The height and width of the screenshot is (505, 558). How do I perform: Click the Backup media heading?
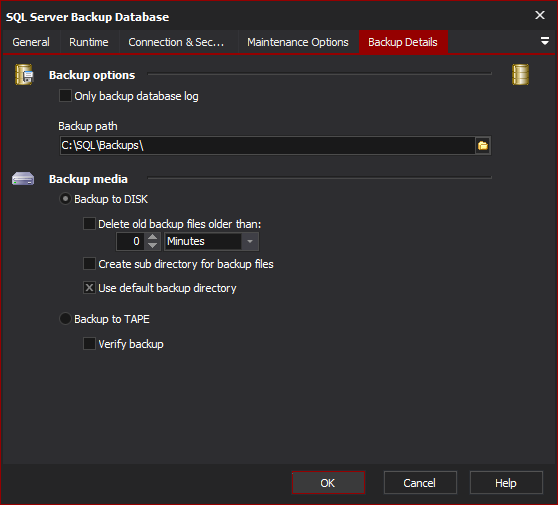pyautogui.click(x=88, y=179)
